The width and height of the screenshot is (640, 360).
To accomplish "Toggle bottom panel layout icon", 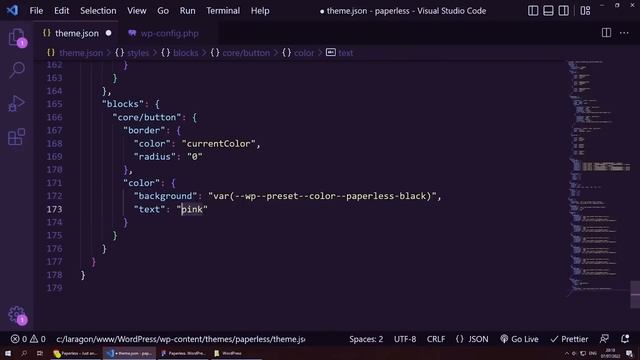I will coord(548,11).
